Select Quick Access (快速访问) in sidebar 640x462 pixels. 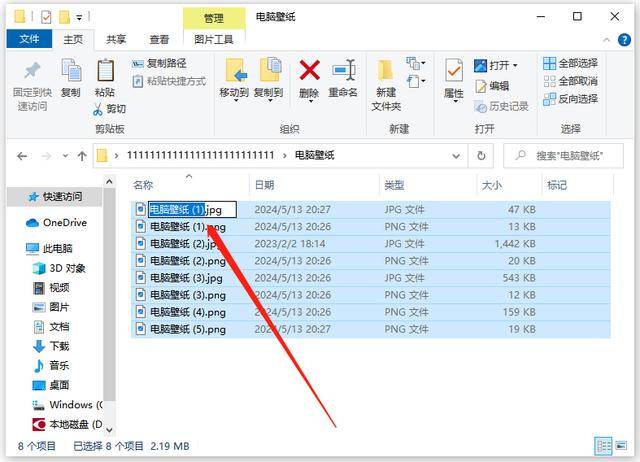point(55,197)
